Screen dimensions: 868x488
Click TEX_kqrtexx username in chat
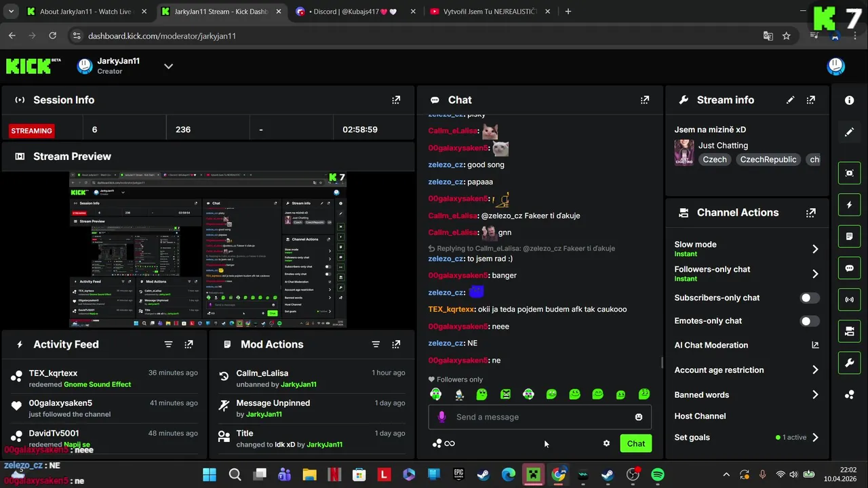coord(452,309)
